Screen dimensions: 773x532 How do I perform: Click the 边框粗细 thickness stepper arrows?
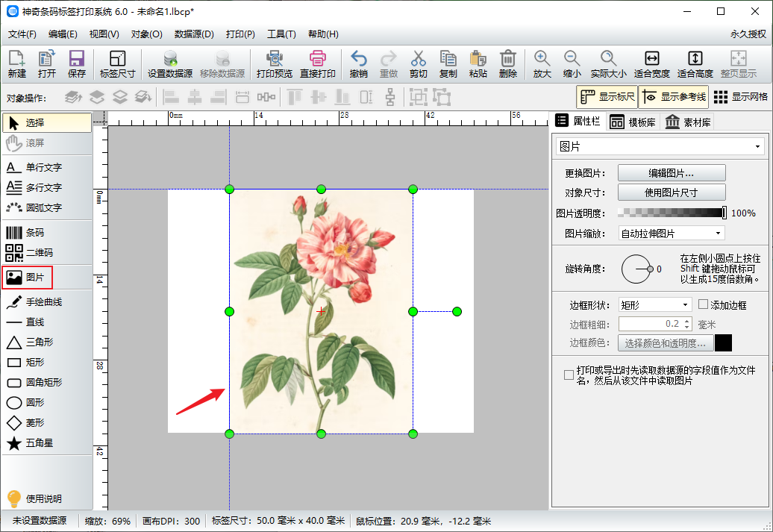click(x=687, y=324)
